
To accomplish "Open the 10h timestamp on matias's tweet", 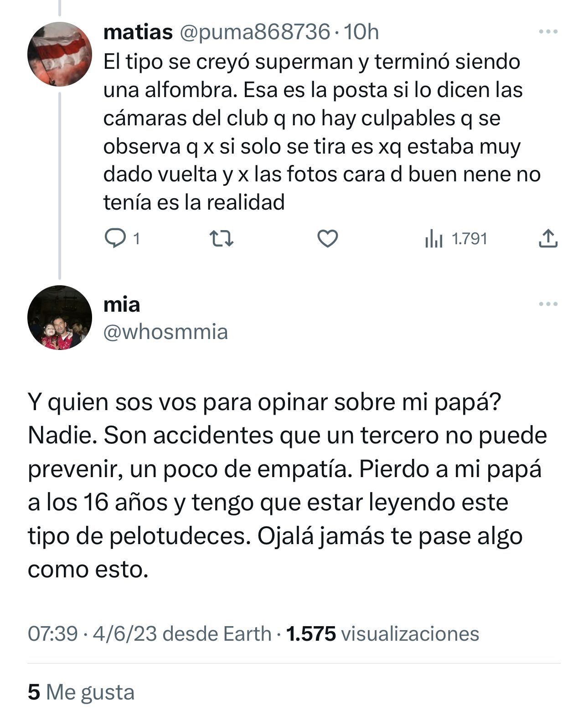I will [361, 32].
